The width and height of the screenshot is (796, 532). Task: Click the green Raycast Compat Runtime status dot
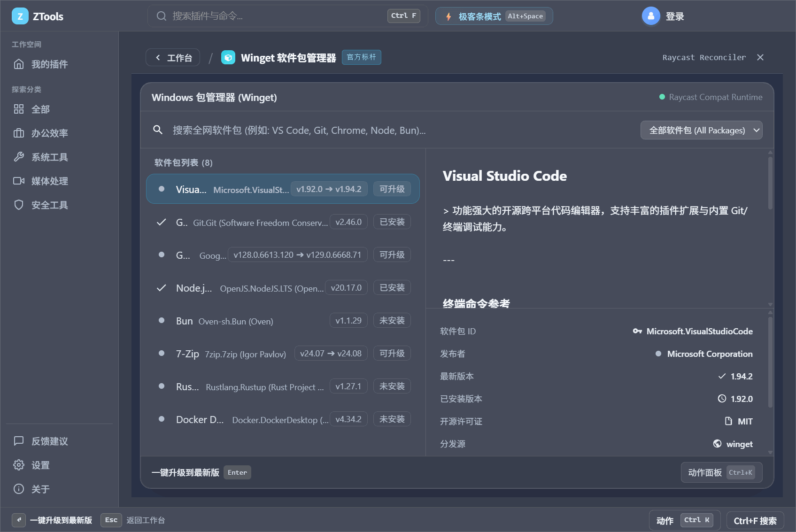coord(662,97)
